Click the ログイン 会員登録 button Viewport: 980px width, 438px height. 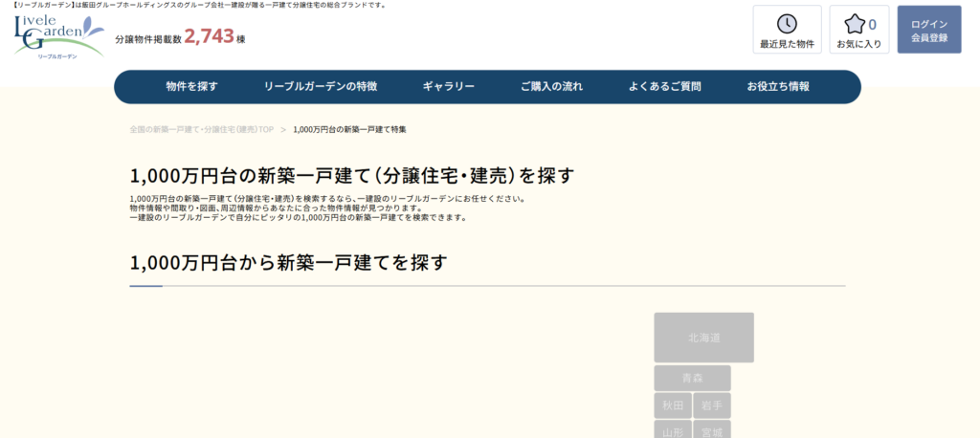point(928,30)
